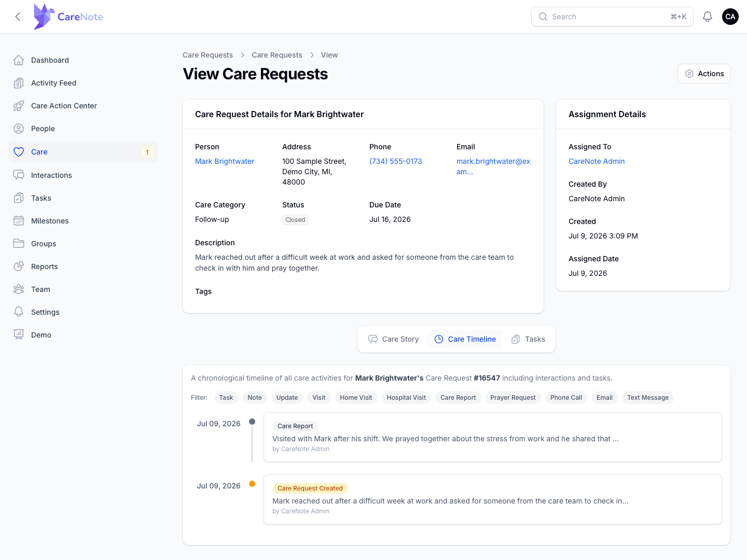This screenshot has width=747, height=560.
Task: Open the CA user avatar menu
Action: 730,17
